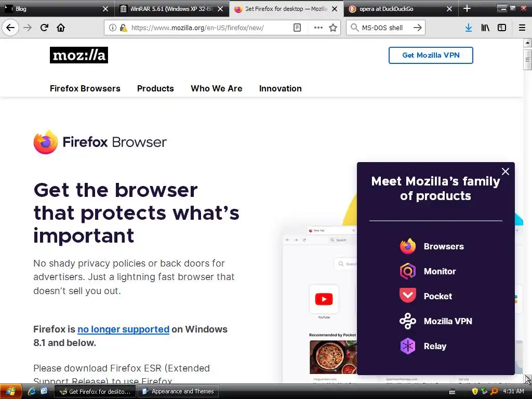Close the opera at DuckDuckGo tab

click(x=449, y=9)
